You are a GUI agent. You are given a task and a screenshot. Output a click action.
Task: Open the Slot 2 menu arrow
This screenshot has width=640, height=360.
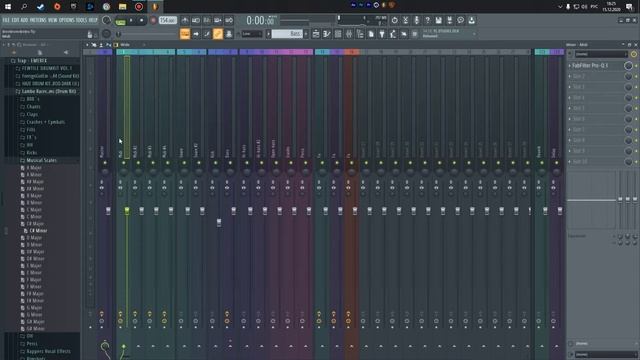pos(570,76)
